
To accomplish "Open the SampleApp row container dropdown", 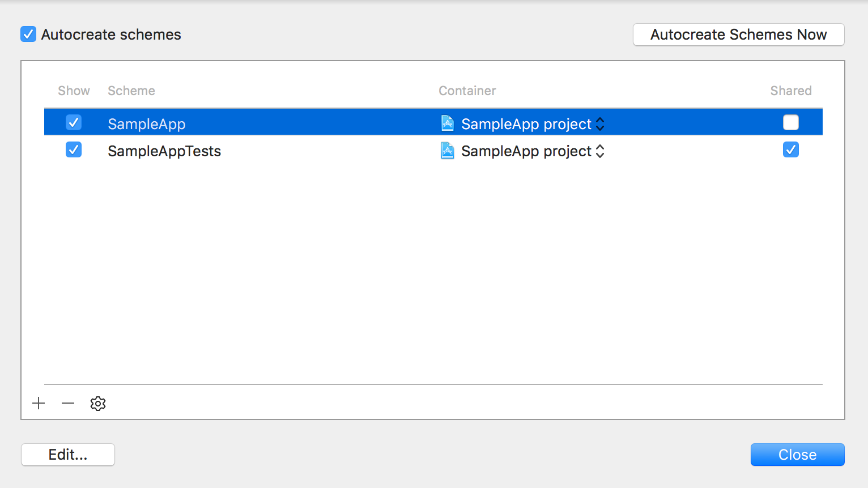I will point(600,124).
